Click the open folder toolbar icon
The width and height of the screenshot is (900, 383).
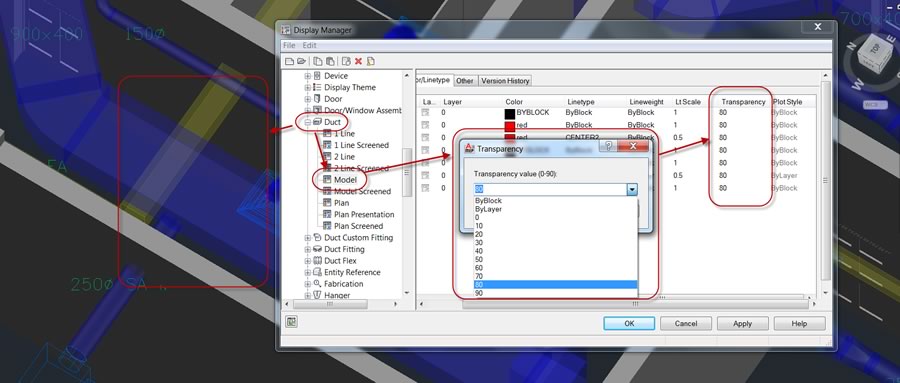(301, 61)
